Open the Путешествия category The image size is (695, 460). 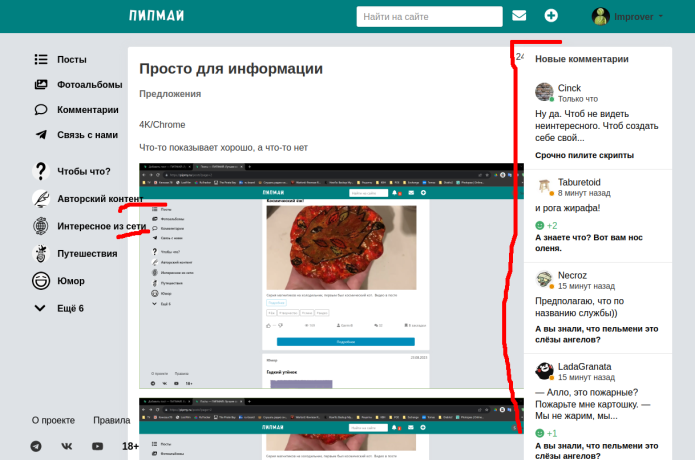click(87, 253)
